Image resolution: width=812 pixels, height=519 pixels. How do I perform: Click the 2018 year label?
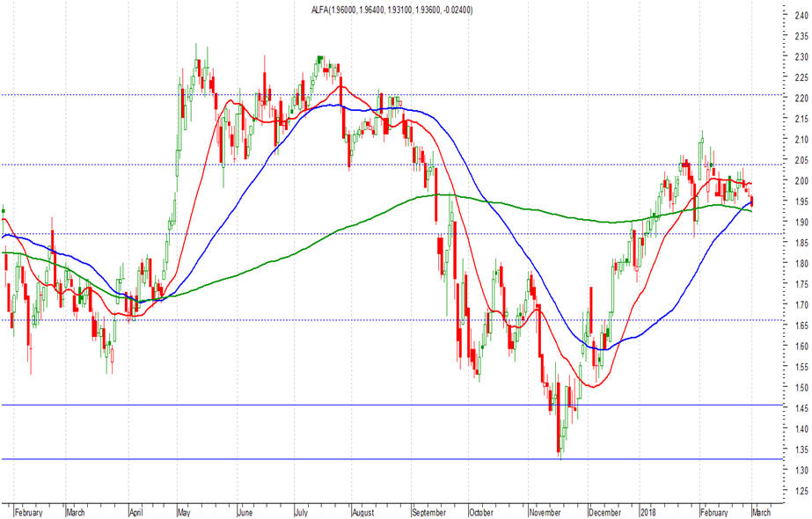point(647,512)
